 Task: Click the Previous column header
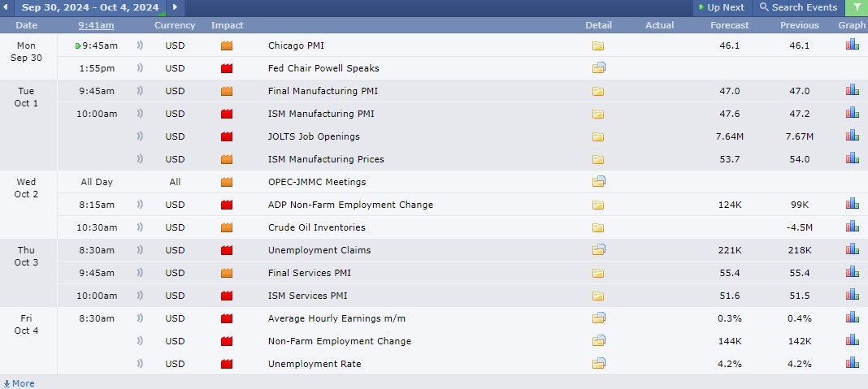point(800,25)
